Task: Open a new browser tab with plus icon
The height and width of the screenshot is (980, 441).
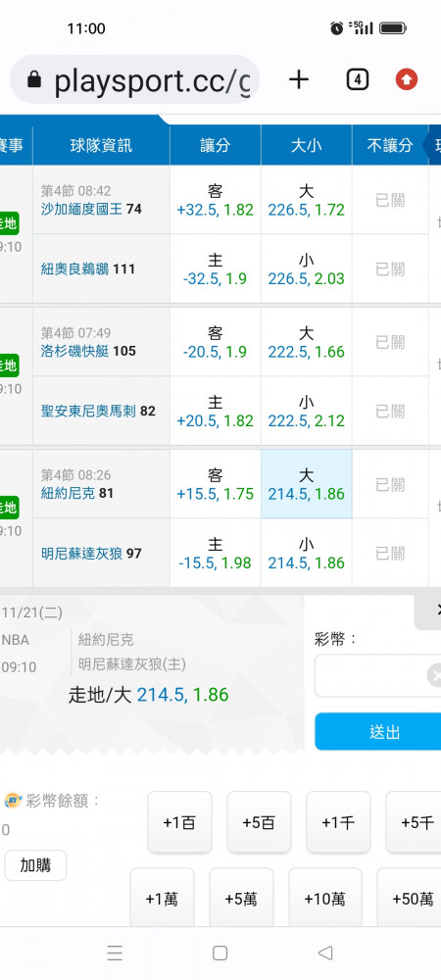Action: click(x=299, y=79)
